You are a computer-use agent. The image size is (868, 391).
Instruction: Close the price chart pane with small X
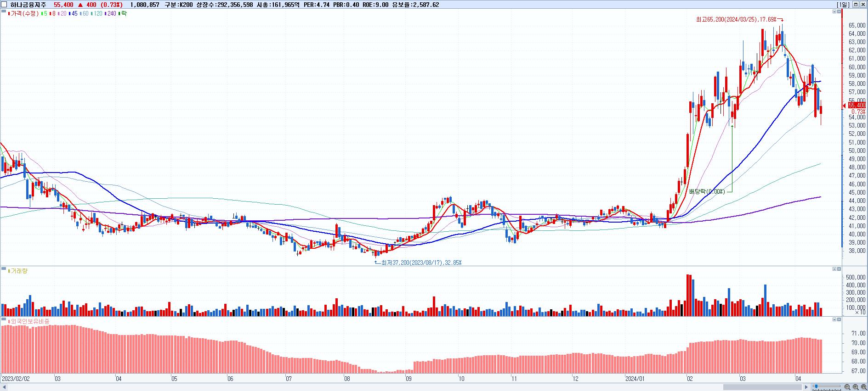pos(840,11)
